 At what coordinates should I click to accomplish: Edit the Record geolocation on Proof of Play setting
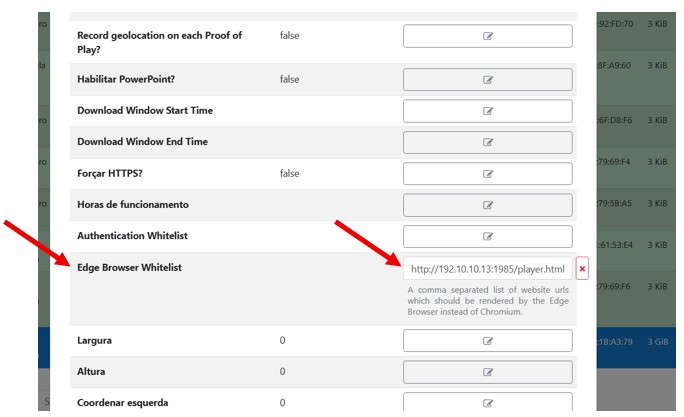pos(488,36)
